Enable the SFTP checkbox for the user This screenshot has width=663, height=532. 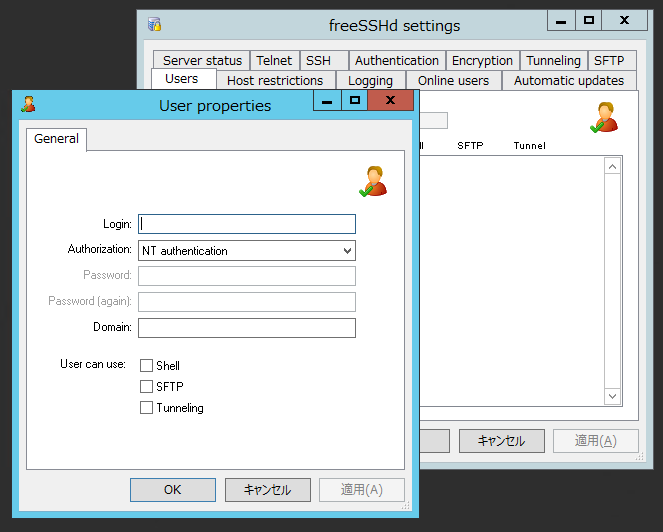click(146, 387)
